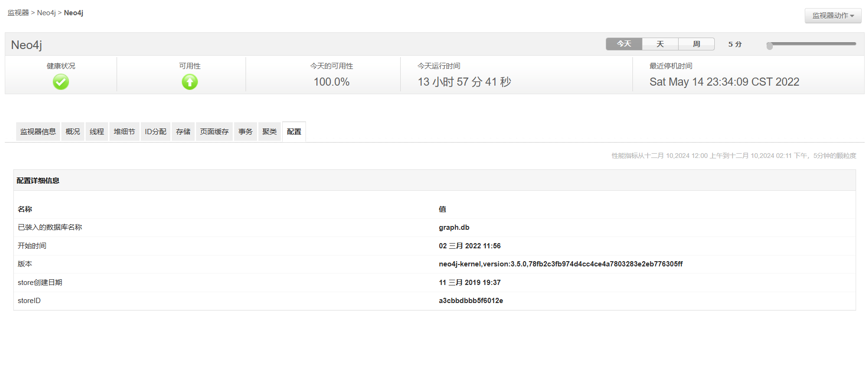Go to 监视器 in the breadcrumb

18,13
